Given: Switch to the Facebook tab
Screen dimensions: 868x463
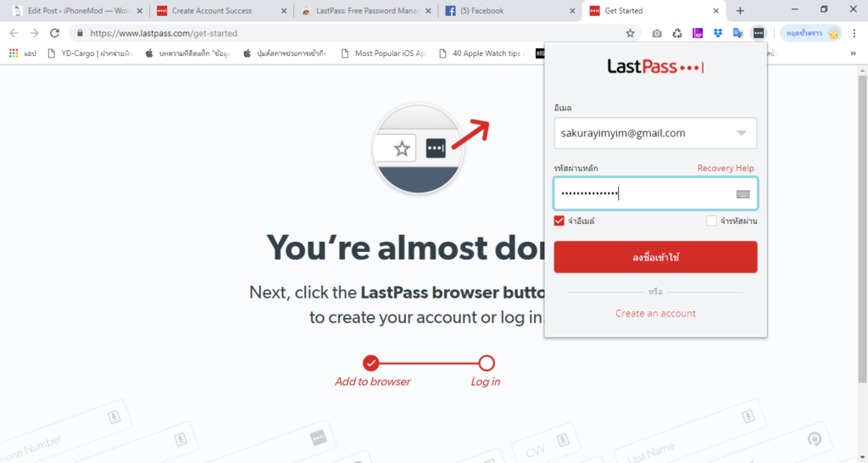Looking at the screenshot, I should 509,10.
